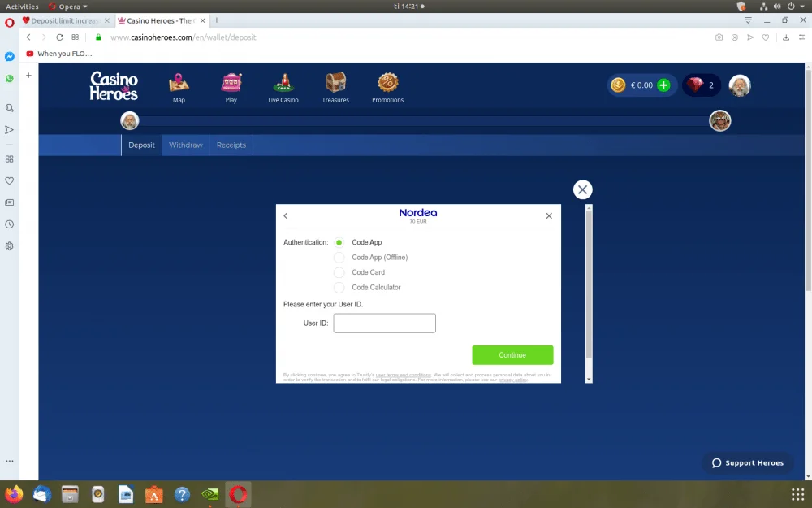Viewport: 812px width, 508px height.
Task: Open My Flow in Opera sidebar
Action: 9,129
